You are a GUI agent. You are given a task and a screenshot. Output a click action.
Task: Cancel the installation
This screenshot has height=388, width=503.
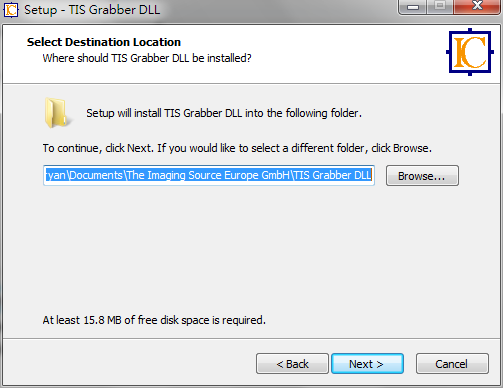pyautogui.click(x=452, y=364)
